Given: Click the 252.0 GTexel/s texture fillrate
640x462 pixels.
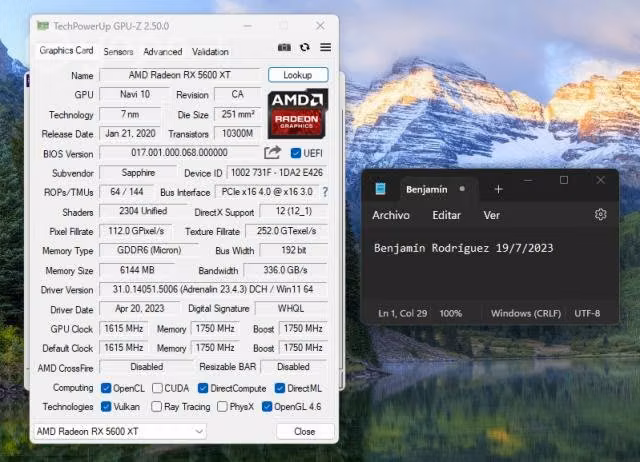Looking at the screenshot, I should [286, 231].
